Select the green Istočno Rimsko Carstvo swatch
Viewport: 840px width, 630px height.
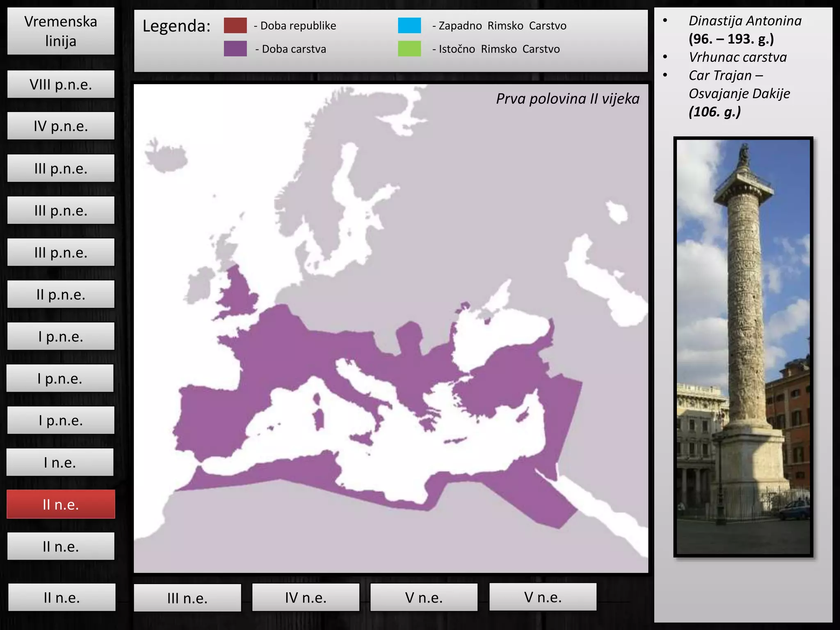tap(409, 49)
